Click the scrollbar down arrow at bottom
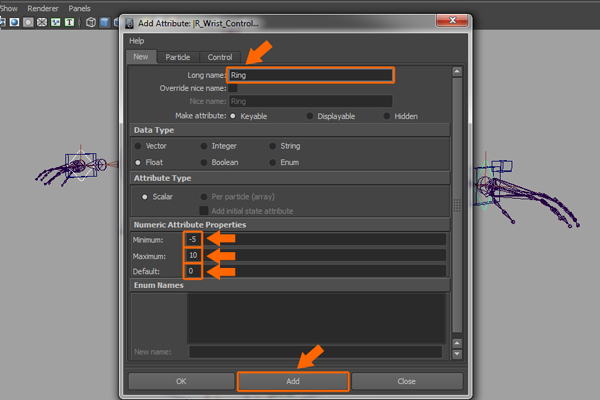 point(457,354)
